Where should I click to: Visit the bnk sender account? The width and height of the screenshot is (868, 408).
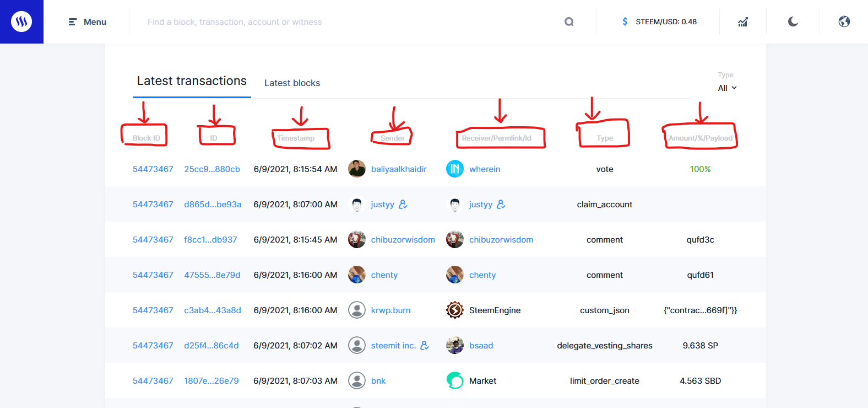point(378,381)
